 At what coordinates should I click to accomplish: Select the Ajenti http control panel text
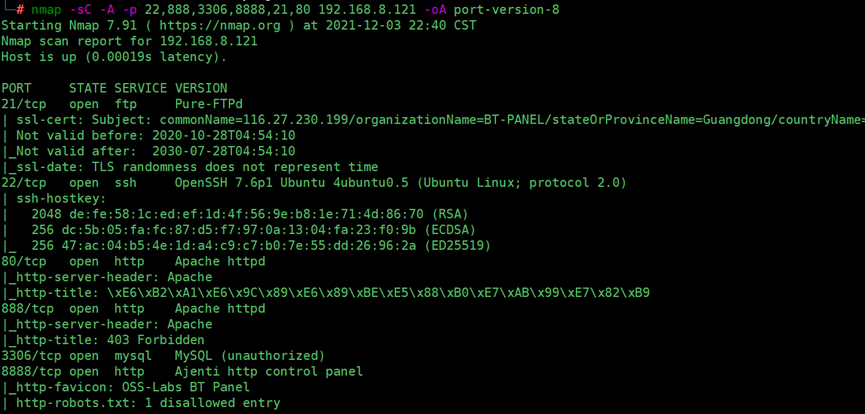269,371
